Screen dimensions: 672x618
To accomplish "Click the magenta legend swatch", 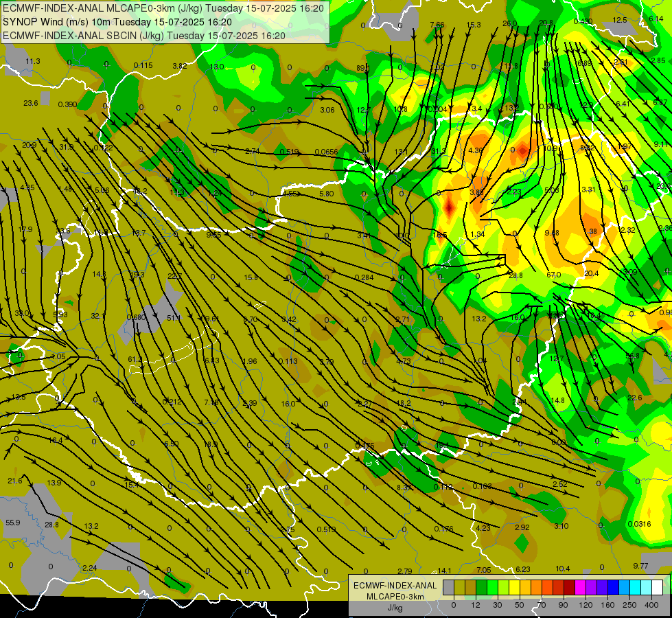I will pos(581,587).
